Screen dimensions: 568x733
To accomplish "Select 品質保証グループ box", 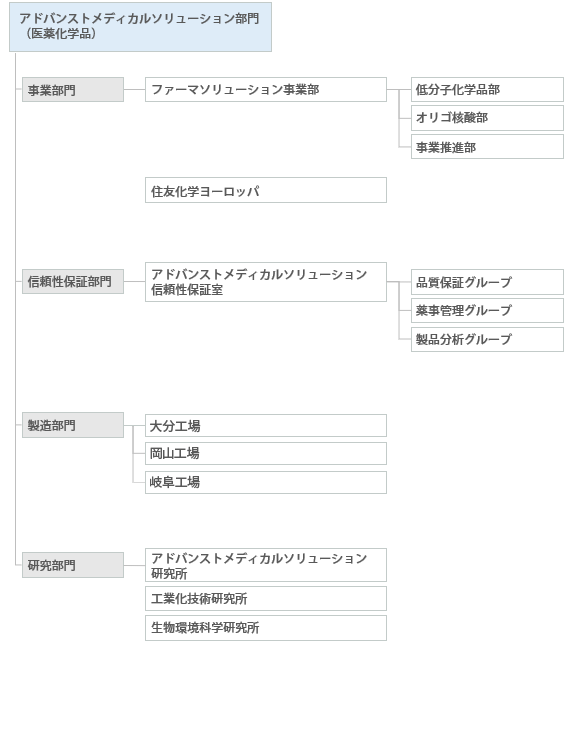I will click(x=487, y=282).
